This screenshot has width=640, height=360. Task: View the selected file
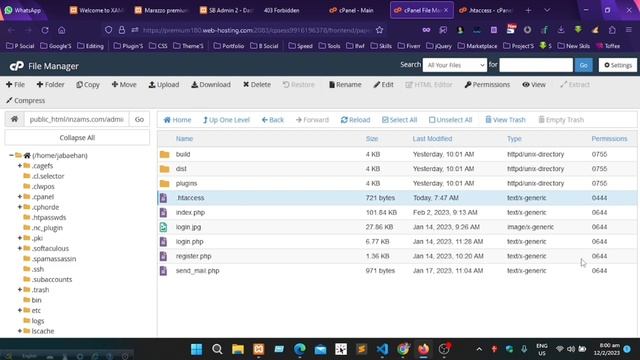tap(534, 84)
